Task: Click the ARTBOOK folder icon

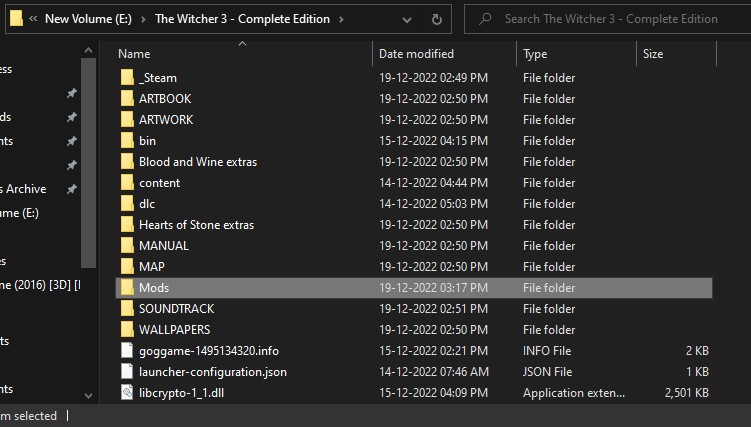Action: pos(127,99)
